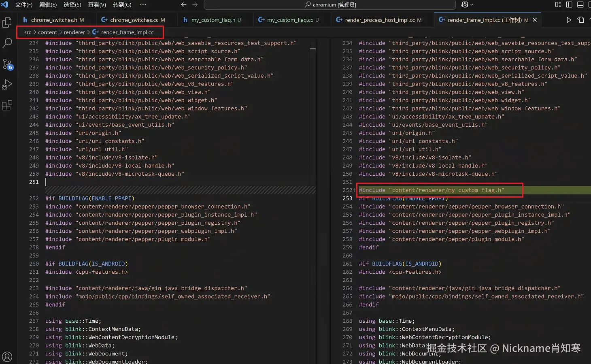Click right pane 'using blink::ContextMenuData;' line

pos(406,329)
